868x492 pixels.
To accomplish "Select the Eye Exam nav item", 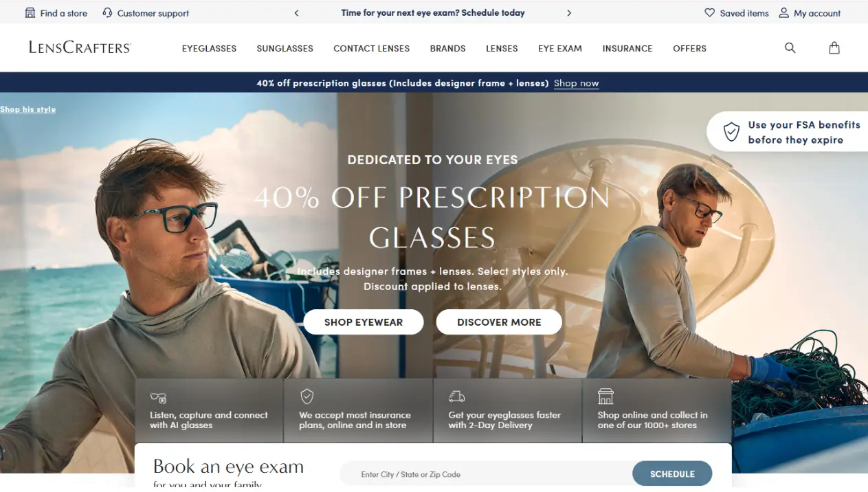I will [x=560, y=49].
